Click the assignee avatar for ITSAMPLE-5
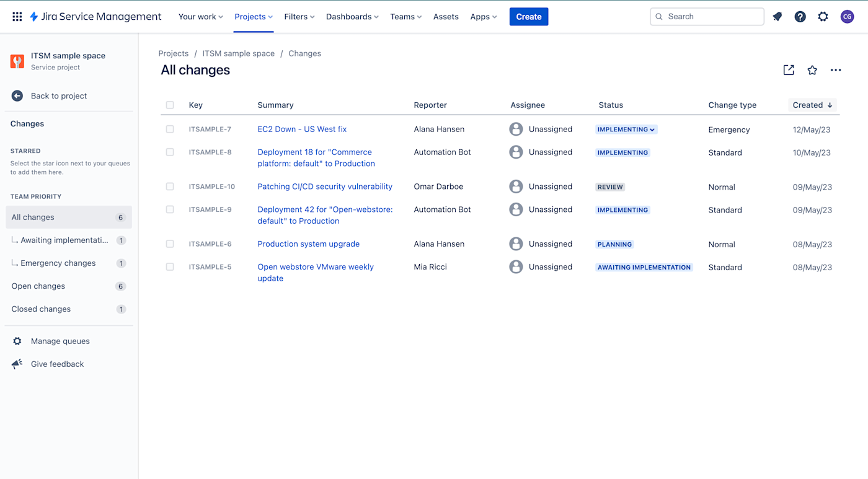Screen dimensions: 868x479 516,267
